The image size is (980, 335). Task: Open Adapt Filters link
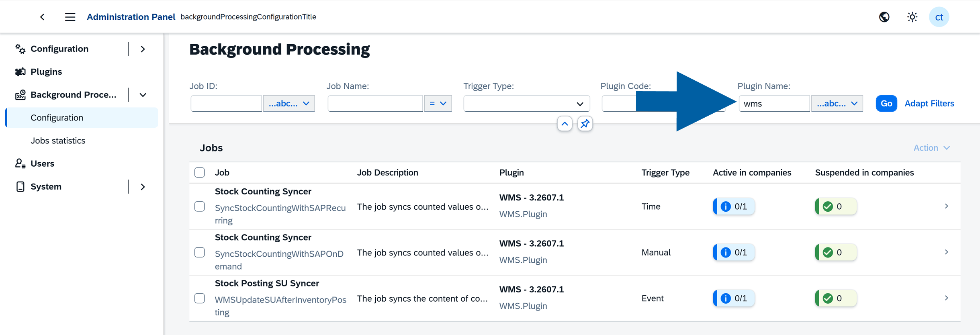[x=929, y=104]
